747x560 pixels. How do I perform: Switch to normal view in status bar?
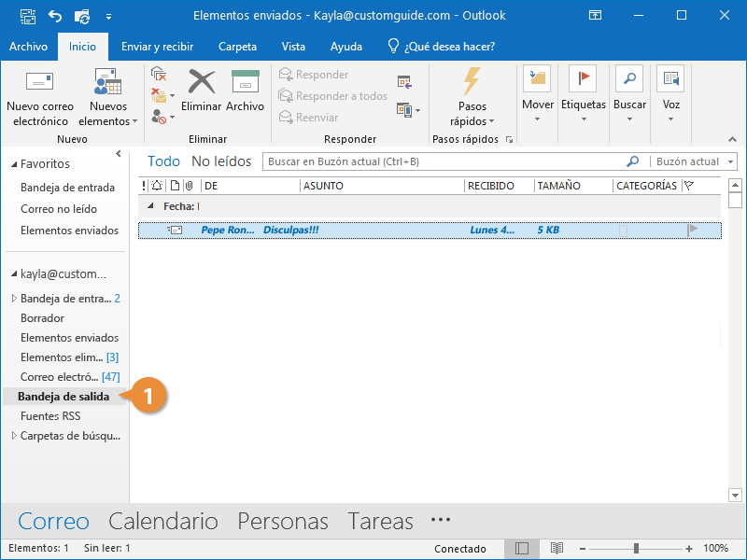[x=523, y=549]
